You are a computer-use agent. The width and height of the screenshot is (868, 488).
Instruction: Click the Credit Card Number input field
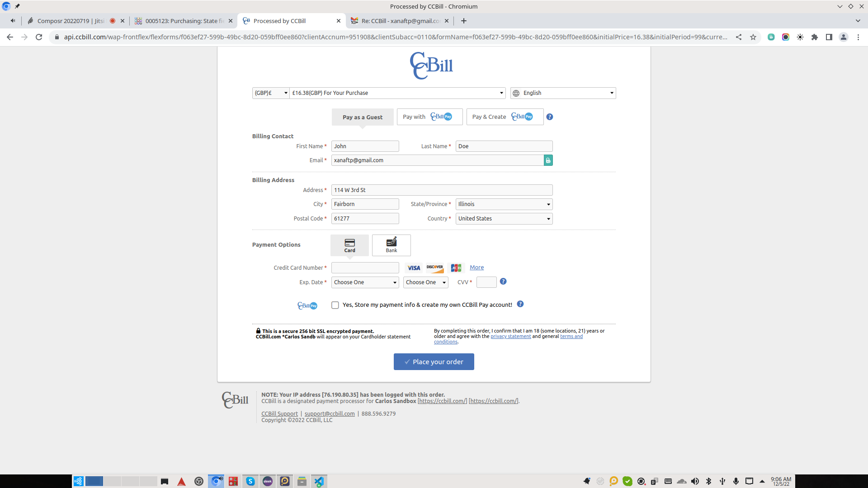pyautogui.click(x=365, y=268)
